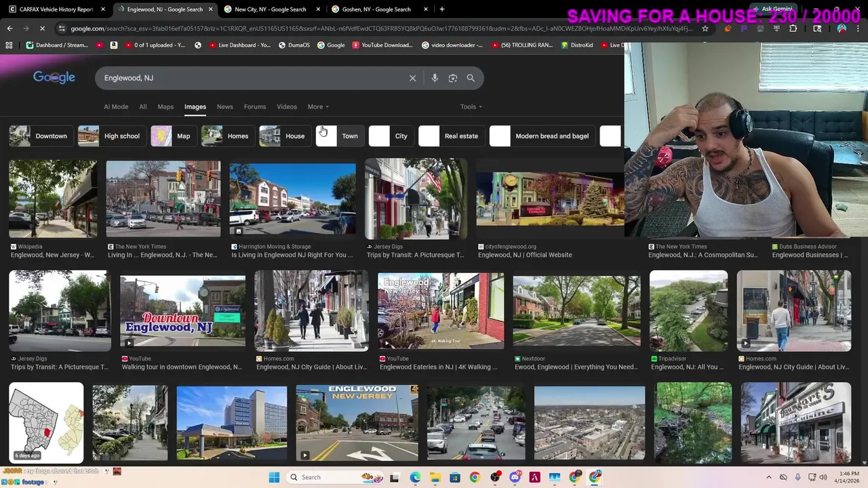The width and height of the screenshot is (868, 488).
Task: Open a new browser tab with plus
Action: coord(441,9)
